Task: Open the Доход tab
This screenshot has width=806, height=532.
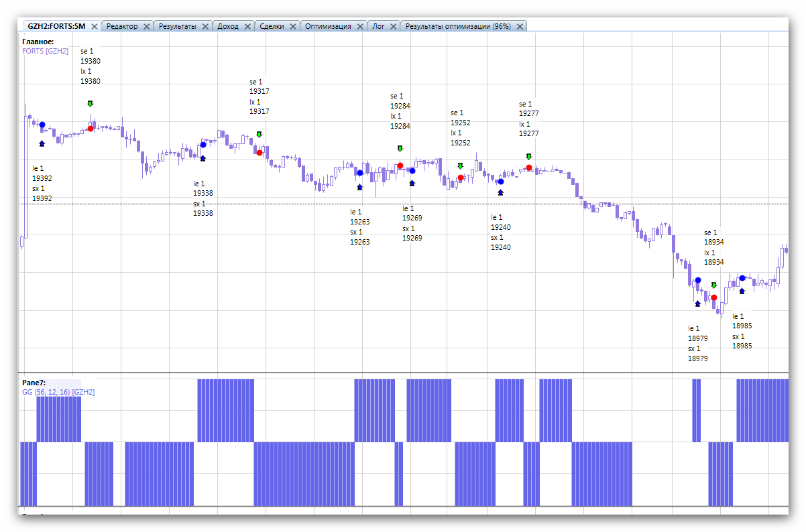Action: (x=228, y=27)
